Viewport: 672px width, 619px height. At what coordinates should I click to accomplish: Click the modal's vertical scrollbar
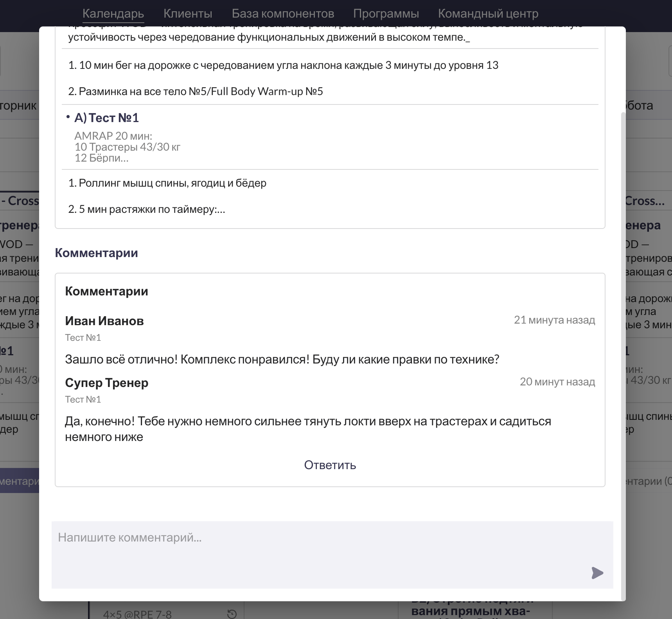click(x=623, y=352)
